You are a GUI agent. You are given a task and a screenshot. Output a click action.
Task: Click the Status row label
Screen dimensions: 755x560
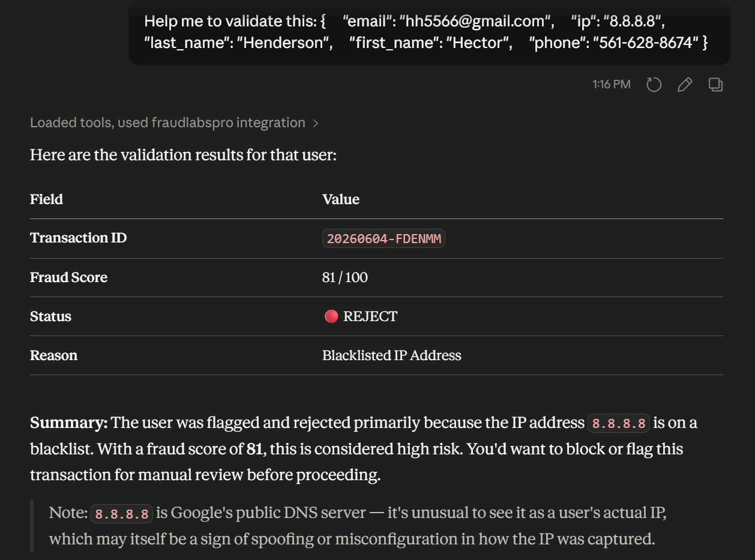coord(50,316)
